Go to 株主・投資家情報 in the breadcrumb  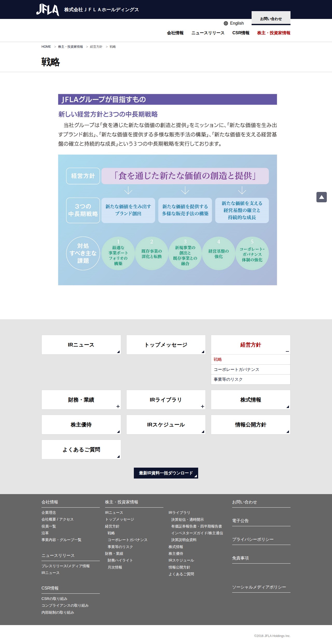(x=71, y=47)
